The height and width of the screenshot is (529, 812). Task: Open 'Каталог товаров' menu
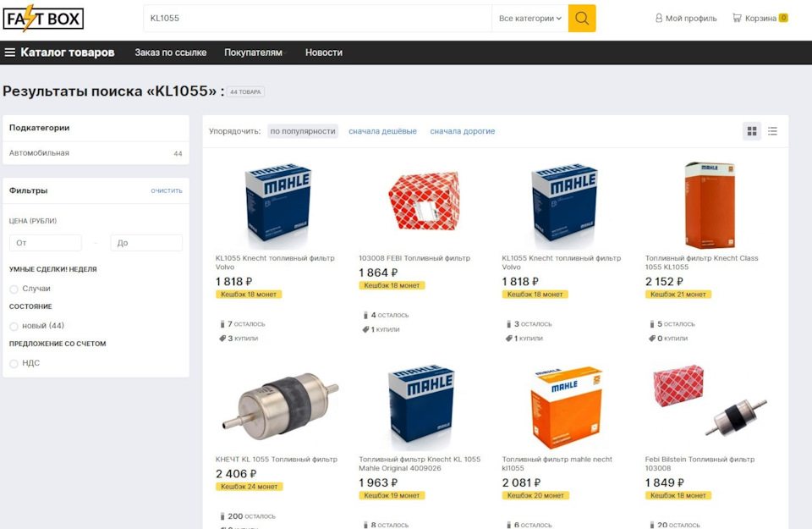coord(68,52)
